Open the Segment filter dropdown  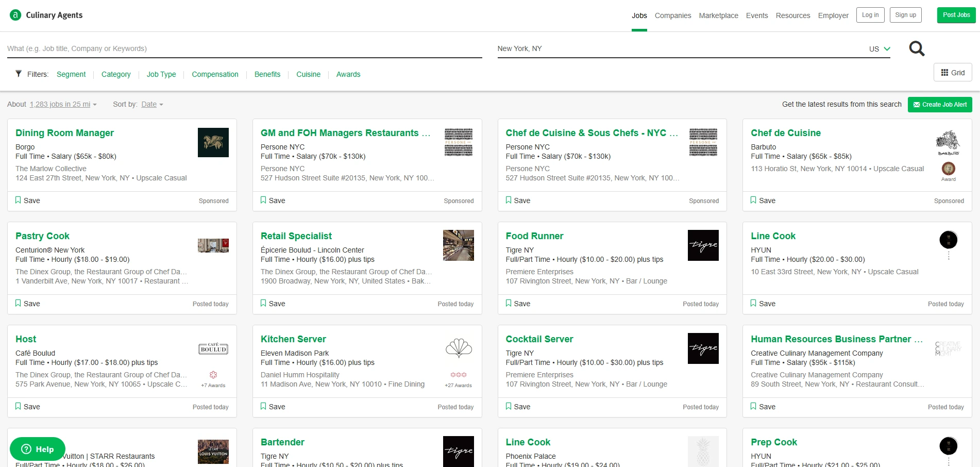(x=71, y=74)
